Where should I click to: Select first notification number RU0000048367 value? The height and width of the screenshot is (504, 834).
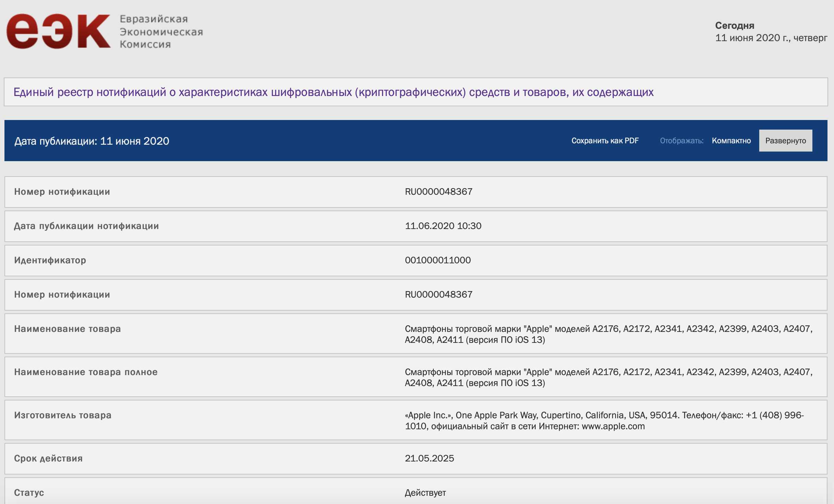click(438, 192)
